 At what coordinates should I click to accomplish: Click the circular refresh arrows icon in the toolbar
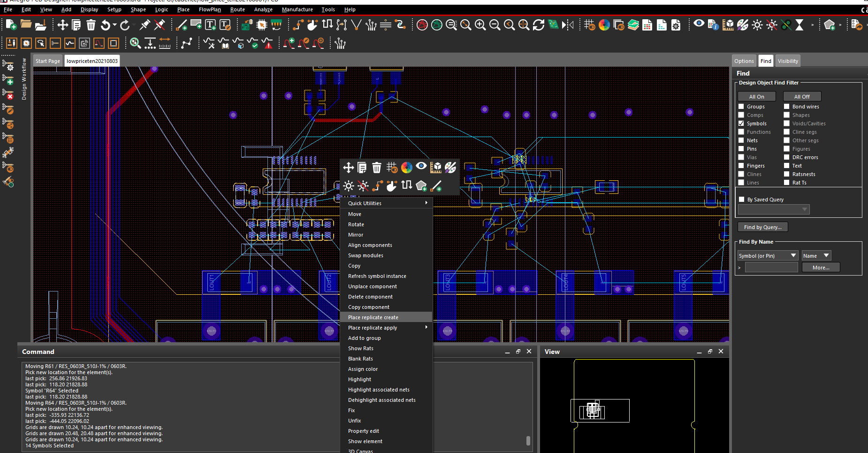pos(539,25)
